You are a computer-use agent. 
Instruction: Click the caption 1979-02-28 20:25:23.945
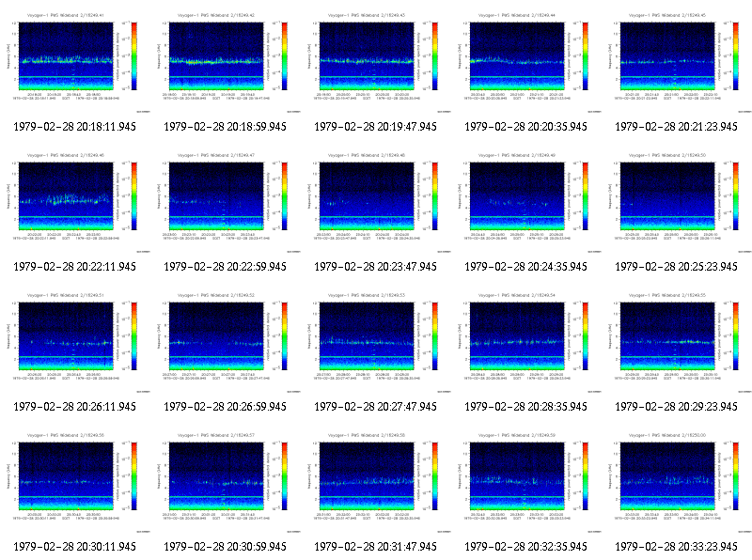[x=676, y=267]
